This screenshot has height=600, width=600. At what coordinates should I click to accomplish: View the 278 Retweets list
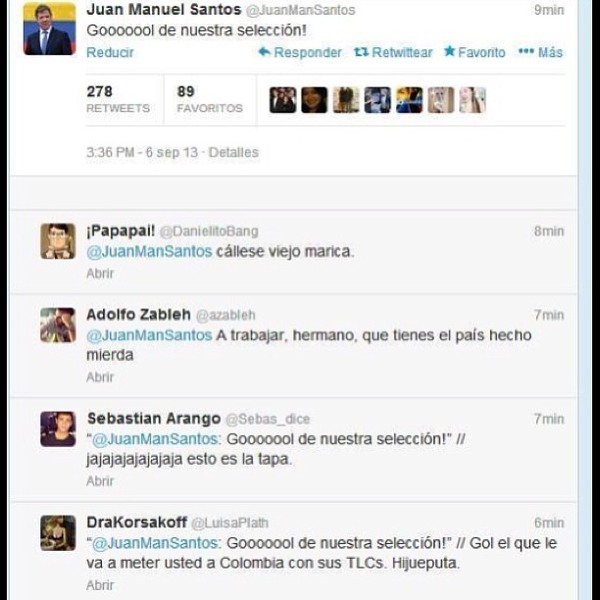(x=118, y=99)
